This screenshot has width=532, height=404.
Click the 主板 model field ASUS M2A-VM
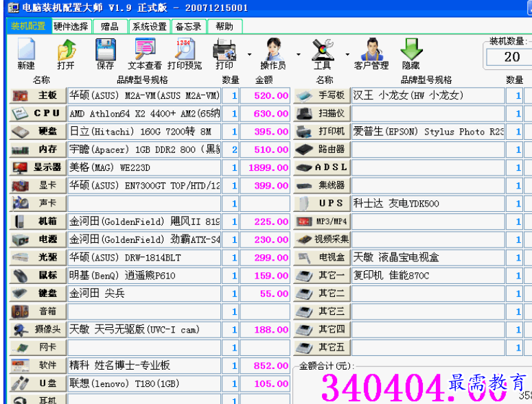click(x=144, y=95)
